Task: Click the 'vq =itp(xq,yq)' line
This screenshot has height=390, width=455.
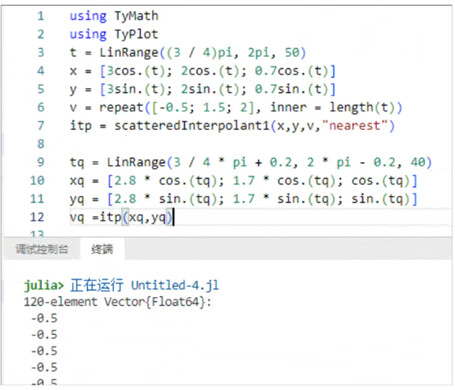Action: tap(121, 217)
